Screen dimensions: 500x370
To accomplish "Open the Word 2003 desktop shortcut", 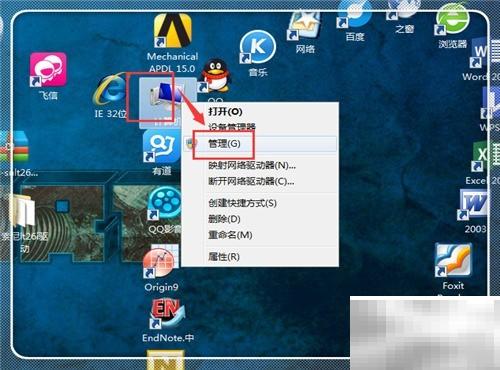I will [x=473, y=205].
